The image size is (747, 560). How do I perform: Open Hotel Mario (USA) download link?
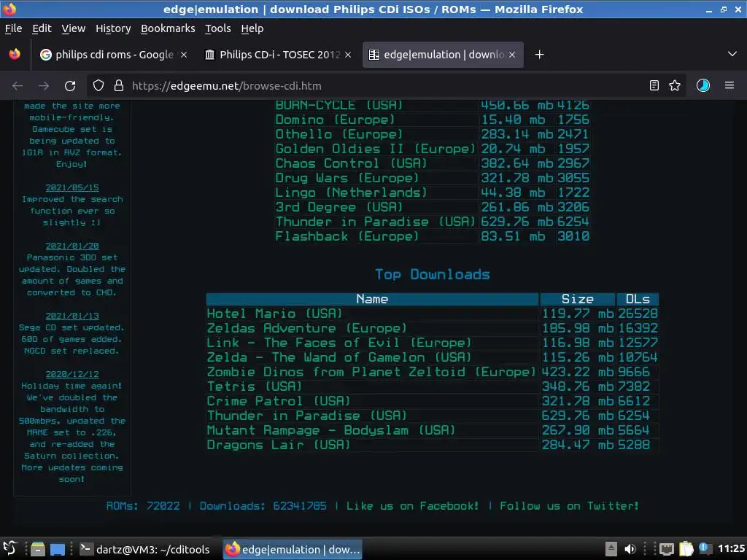pos(275,314)
